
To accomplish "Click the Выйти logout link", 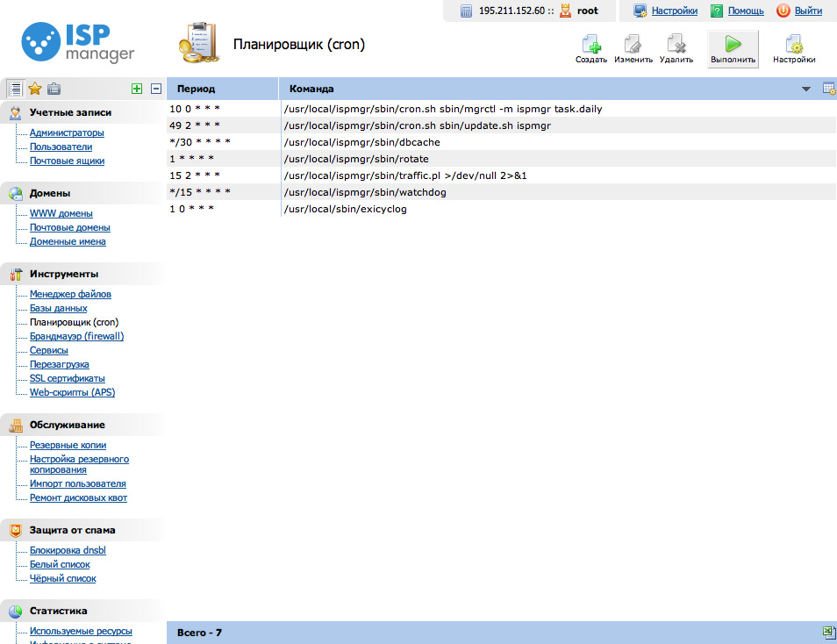I will [x=808, y=11].
